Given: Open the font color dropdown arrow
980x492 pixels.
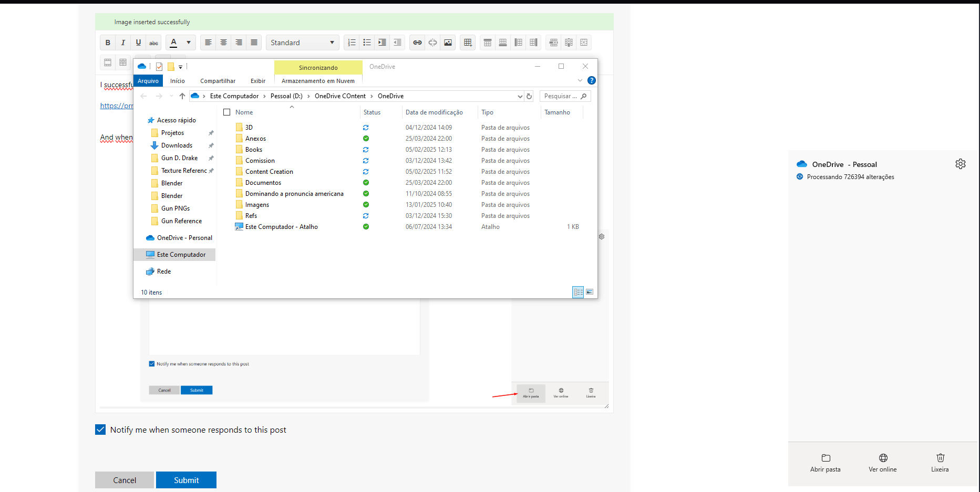Looking at the screenshot, I should point(189,43).
